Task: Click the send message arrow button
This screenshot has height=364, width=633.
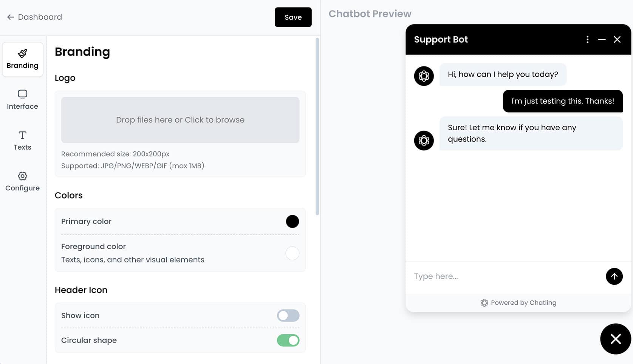Action: click(x=614, y=276)
